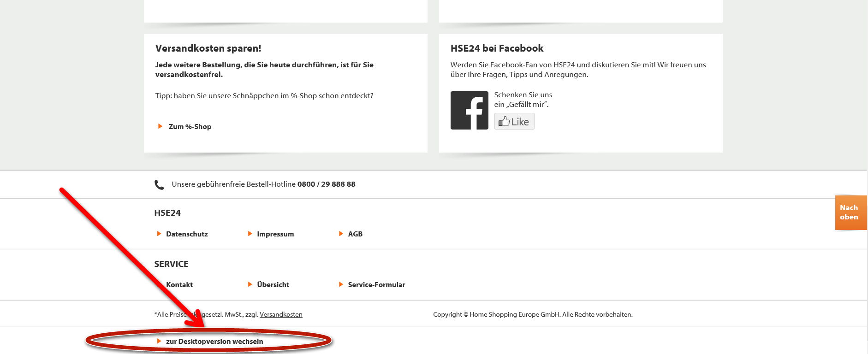
Task: Click the Facebook logo icon
Action: 469,111
